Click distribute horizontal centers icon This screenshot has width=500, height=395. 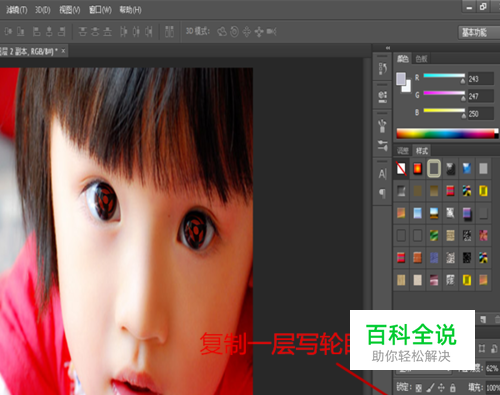[x=136, y=32]
